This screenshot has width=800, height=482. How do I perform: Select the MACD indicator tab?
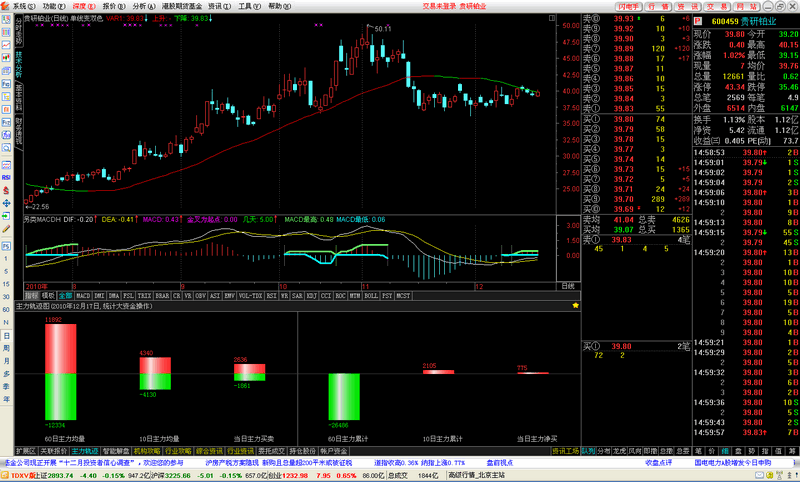[x=83, y=296]
